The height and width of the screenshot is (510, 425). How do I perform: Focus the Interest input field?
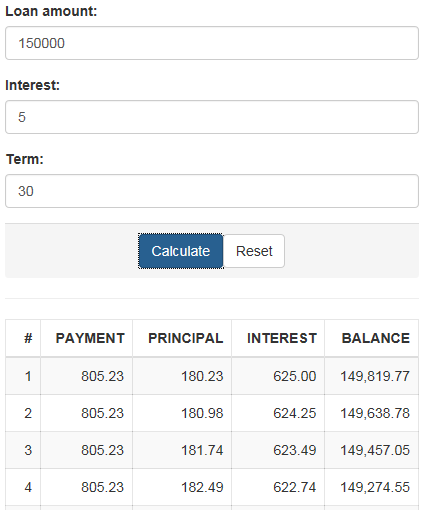click(212, 117)
